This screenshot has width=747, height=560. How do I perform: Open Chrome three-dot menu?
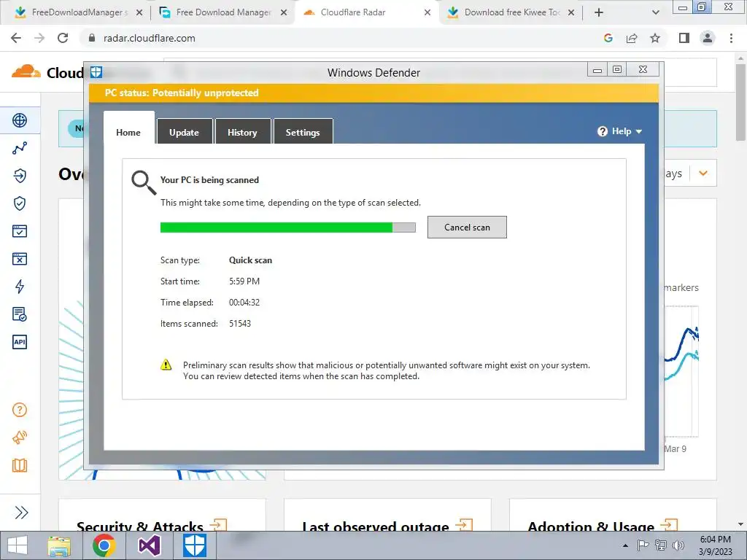click(731, 38)
